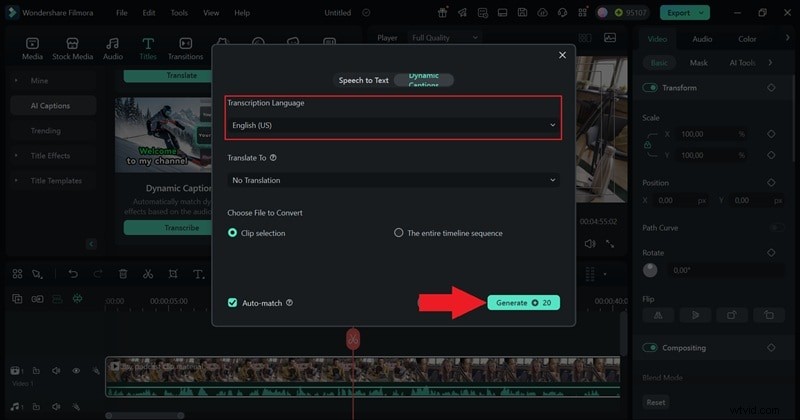Click the playhead marker on timeline
Screen dimensions: 800x420
[353, 339]
